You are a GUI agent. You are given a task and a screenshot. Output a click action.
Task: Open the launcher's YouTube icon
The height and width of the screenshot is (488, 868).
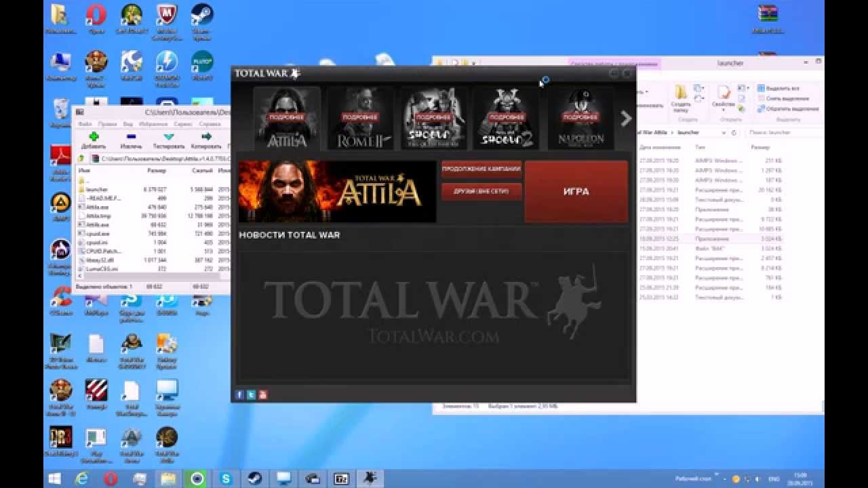click(x=263, y=394)
